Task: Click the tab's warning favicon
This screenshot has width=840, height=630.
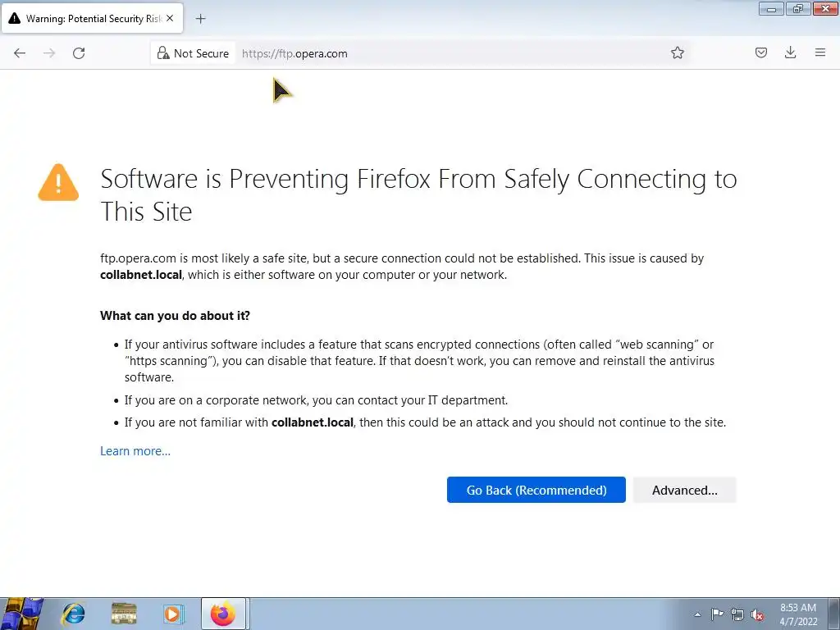Action: pyautogui.click(x=15, y=18)
